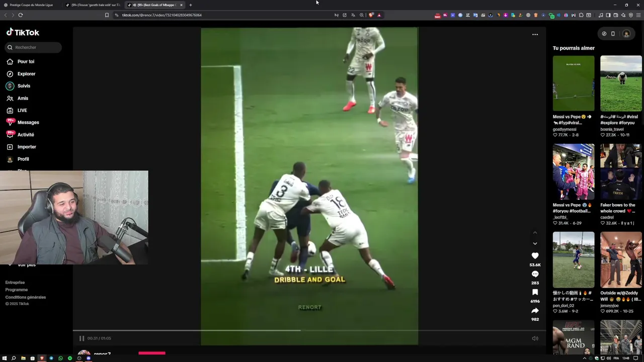Select the Pour toi menu item
Viewport: 644px width, 362px height.
[x=26, y=61]
